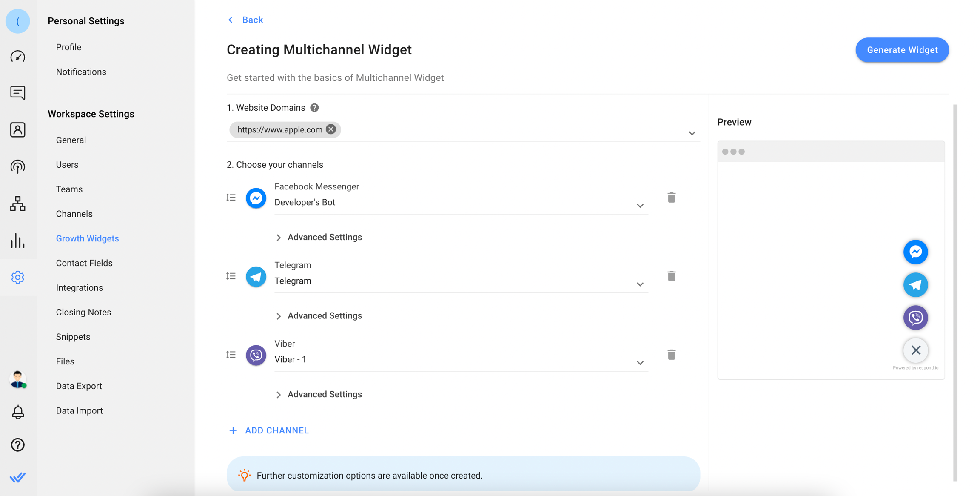
Task: Delete the Facebook Messenger channel row
Action: coord(671,198)
